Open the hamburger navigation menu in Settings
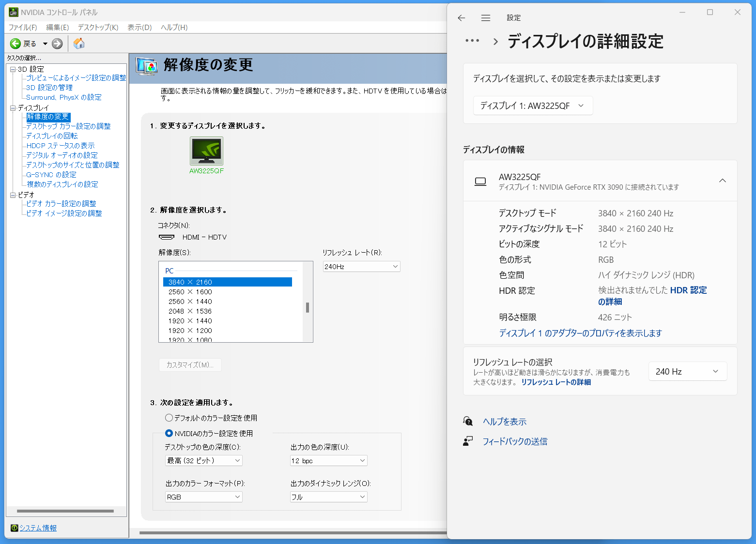The image size is (756, 544). pyautogui.click(x=486, y=18)
